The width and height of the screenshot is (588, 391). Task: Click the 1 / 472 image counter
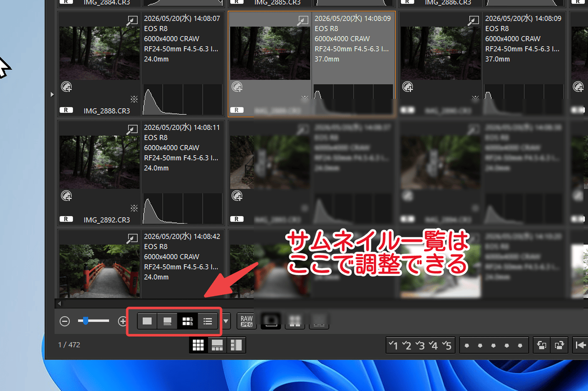(69, 345)
